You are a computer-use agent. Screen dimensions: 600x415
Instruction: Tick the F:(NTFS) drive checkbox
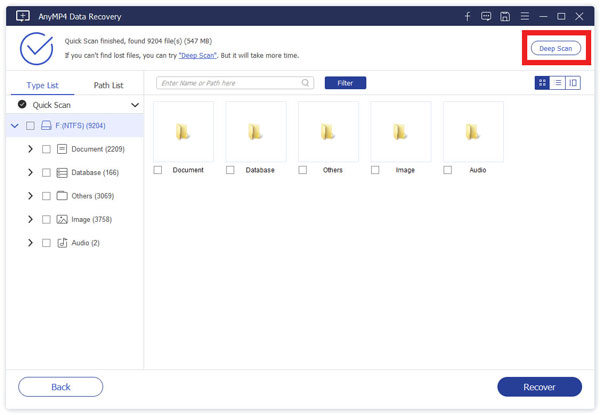click(x=30, y=126)
